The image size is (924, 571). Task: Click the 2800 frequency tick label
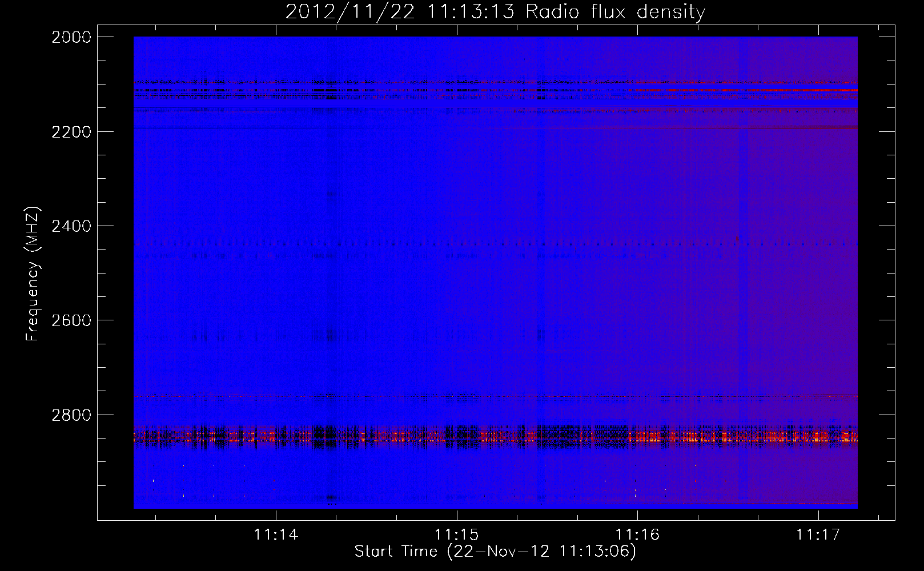(71, 415)
